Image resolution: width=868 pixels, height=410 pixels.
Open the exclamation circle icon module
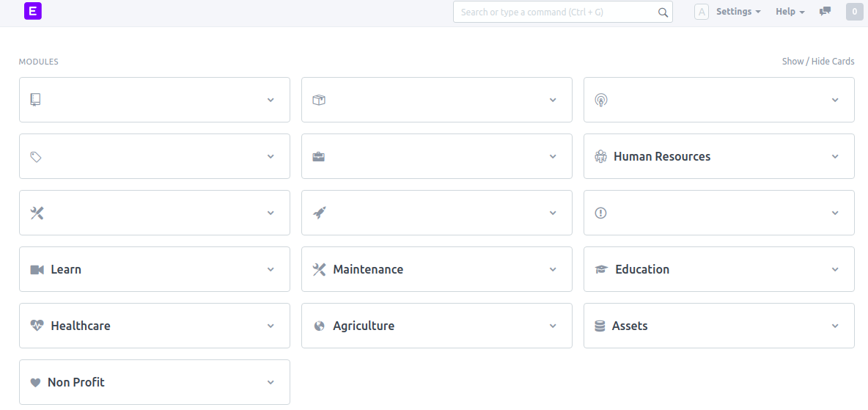pyautogui.click(x=719, y=213)
